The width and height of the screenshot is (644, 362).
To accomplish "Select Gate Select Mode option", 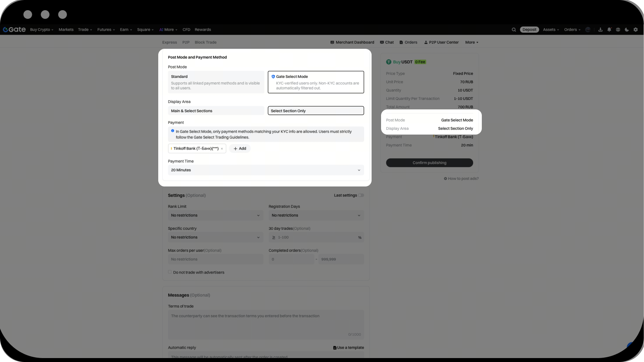I will pos(316,82).
